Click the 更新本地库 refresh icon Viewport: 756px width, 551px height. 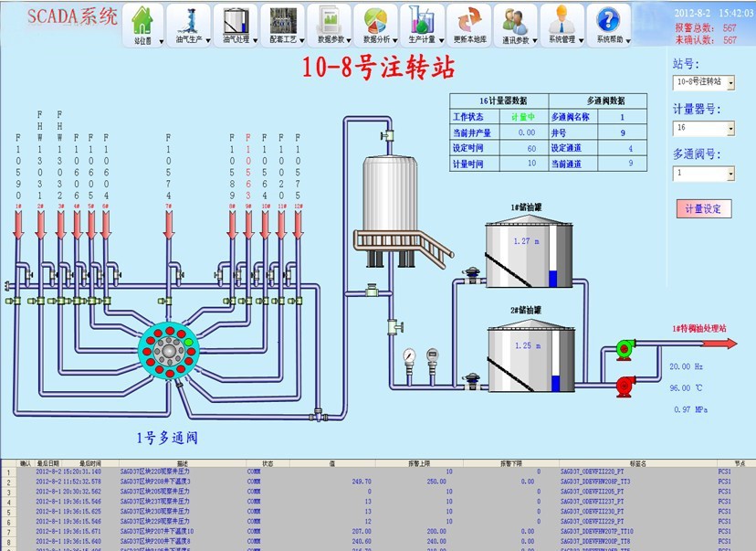pyautogui.click(x=468, y=22)
